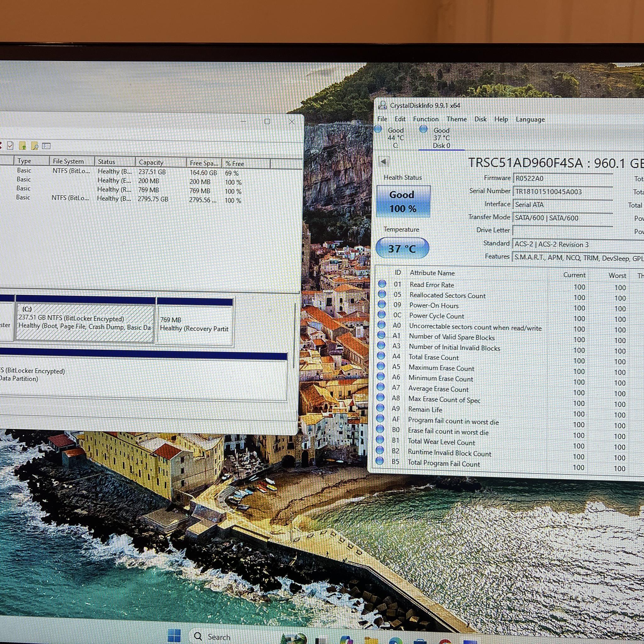Click the Good 100 % health status button
Screen dimensions: 644x644
[403, 202]
